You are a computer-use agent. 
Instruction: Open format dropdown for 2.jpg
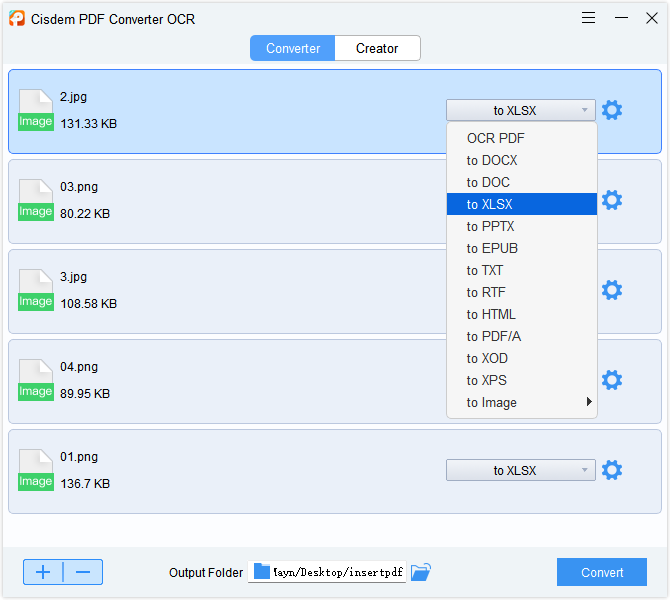[520, 110]
